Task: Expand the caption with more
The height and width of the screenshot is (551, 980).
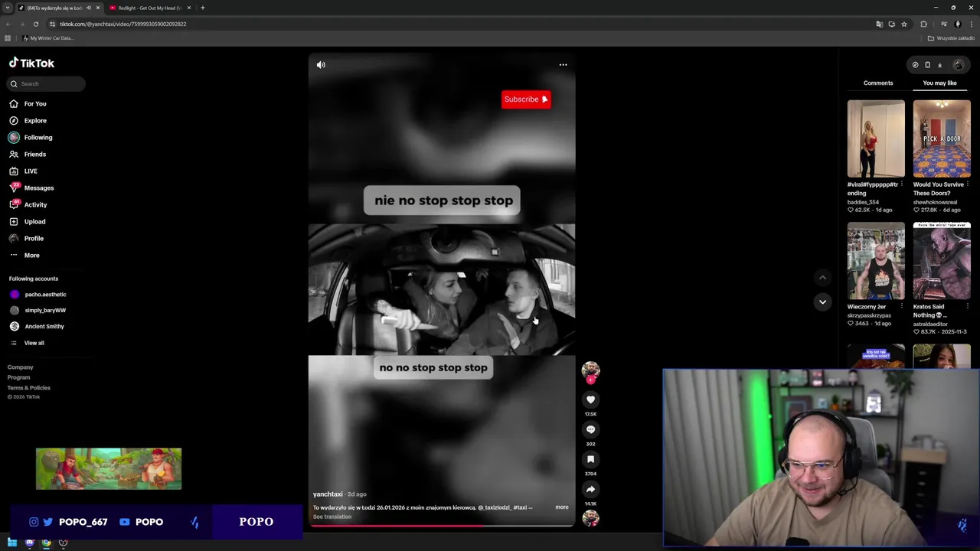Action: (562, 507)
